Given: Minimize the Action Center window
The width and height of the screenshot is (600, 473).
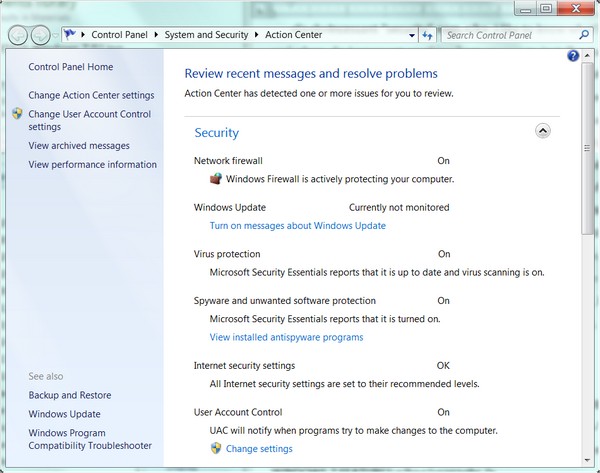Looking at the screenshot, I should [525, 8].
